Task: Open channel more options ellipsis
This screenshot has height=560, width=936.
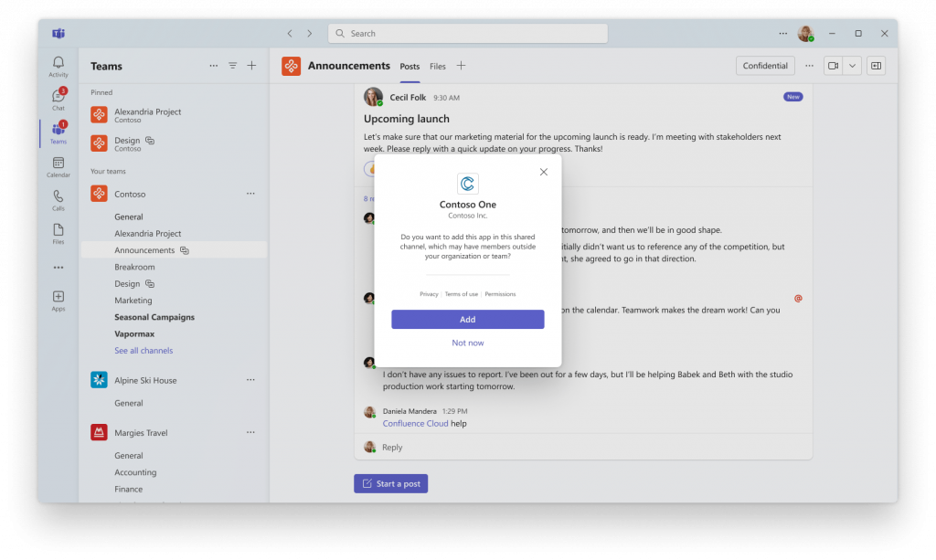Action: [x=810, y=66]
